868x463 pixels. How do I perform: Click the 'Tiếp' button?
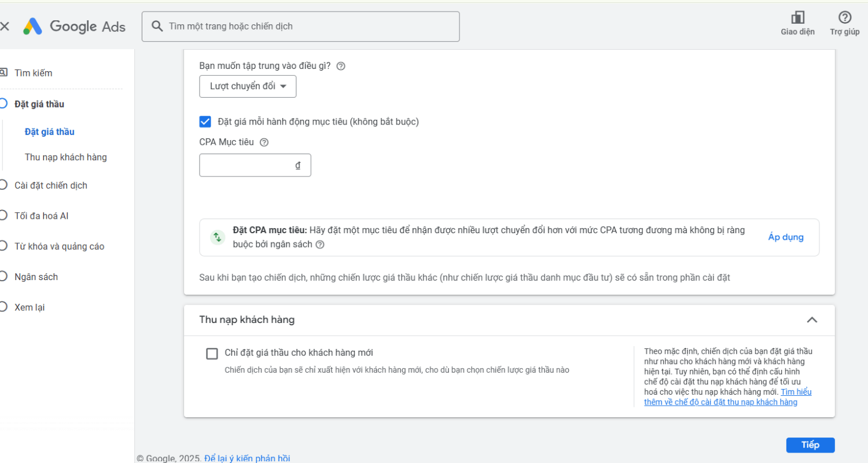(810, 445)
